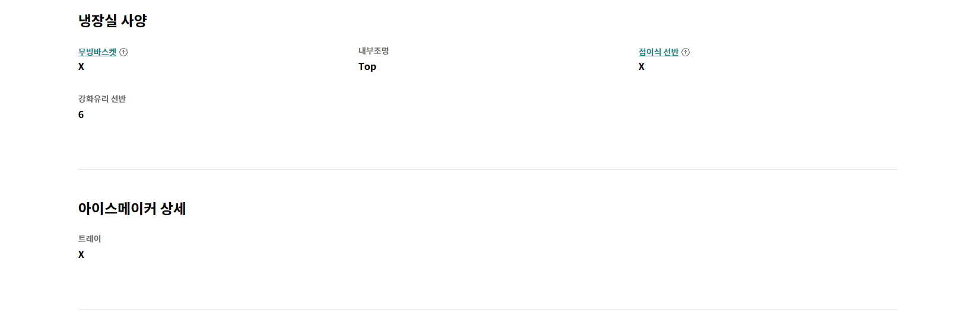
Task: Click the 냉장실 사양 heading
Action: click(x=113, y=21)
